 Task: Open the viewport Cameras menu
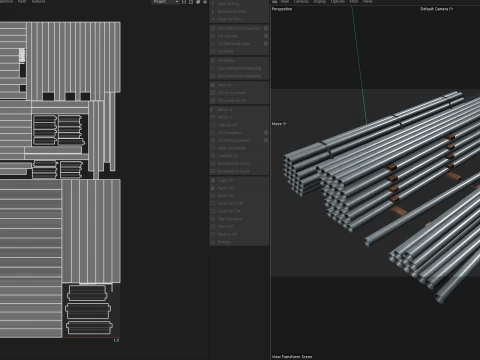[301, 2]
